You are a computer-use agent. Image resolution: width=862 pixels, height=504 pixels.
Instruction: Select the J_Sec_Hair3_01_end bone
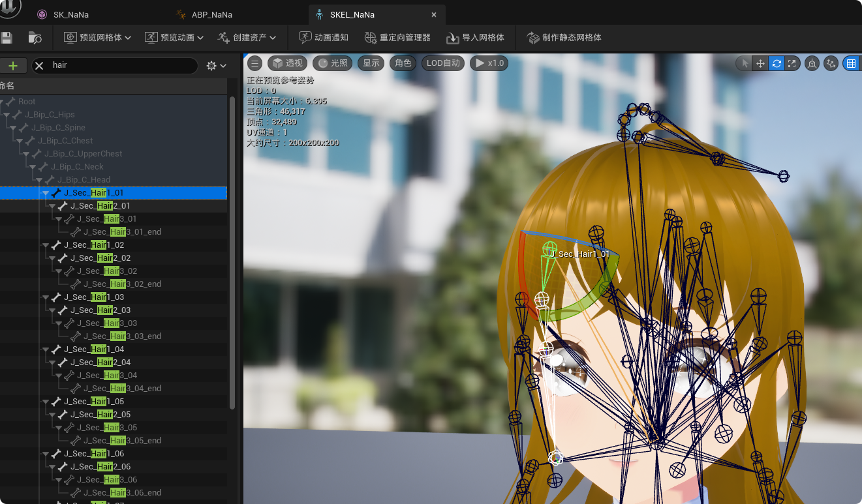coord(122,232)
